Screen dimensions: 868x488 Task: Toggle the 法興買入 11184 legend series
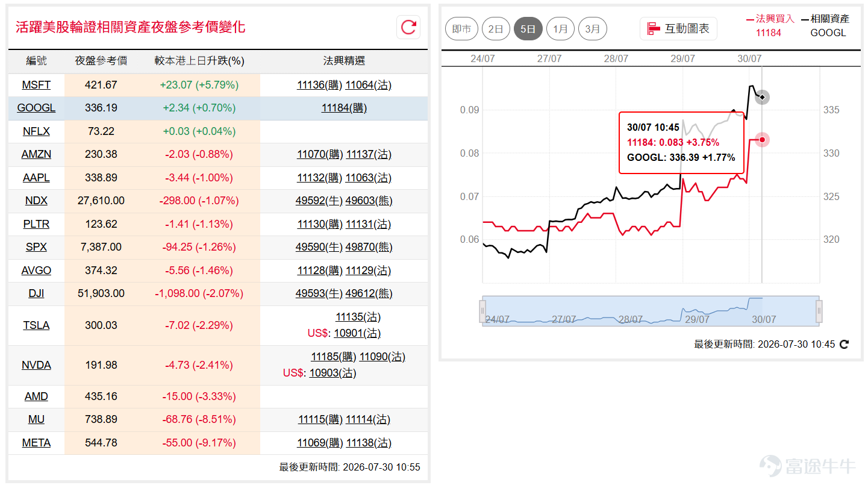[x=770, y=26]
